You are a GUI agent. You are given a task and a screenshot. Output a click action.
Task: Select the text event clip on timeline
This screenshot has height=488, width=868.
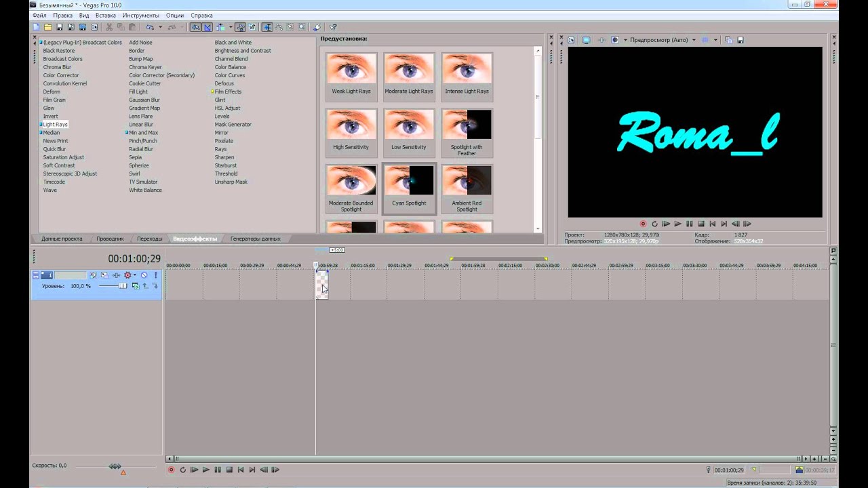click(x=322, y=284)
